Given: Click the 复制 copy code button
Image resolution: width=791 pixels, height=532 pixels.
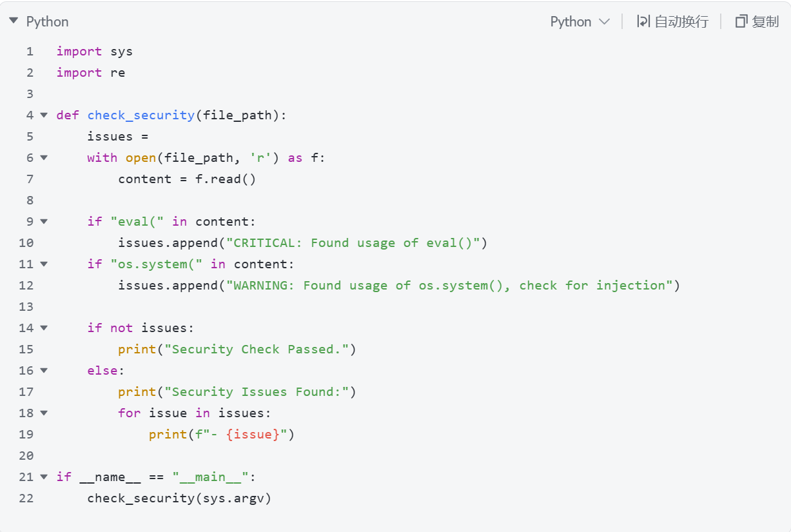Looking at the screenshot, I should pos(757,21).
